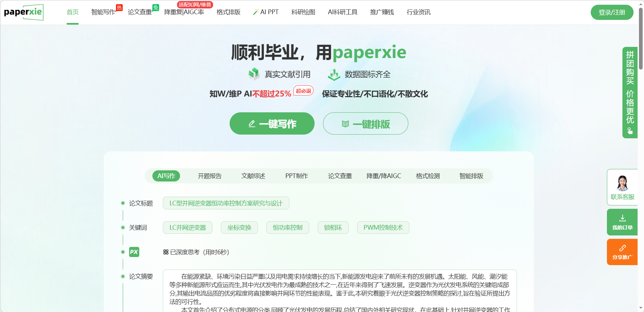Switch to the 格式检测 tab

[x=428, y=176]
